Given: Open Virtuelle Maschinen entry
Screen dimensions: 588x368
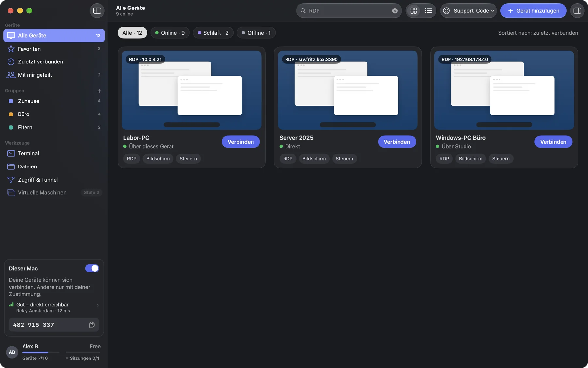Looking at the screenshot, I should tap(54, 193).
